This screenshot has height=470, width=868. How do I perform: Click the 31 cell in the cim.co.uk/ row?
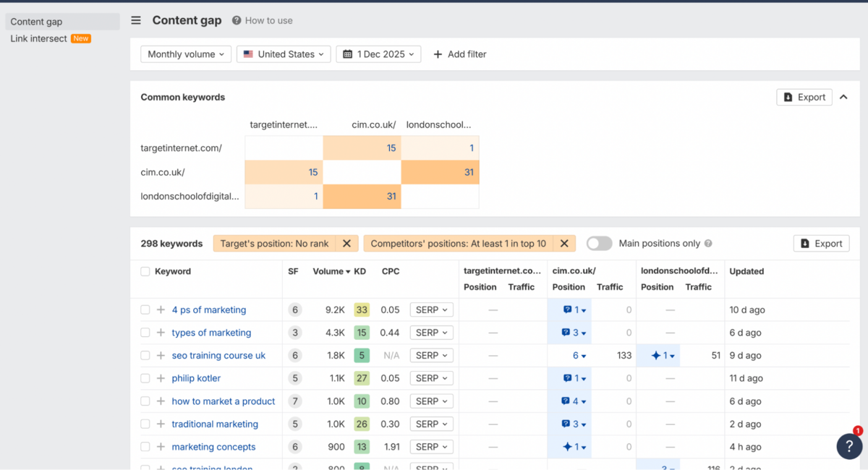click(440, 172)
